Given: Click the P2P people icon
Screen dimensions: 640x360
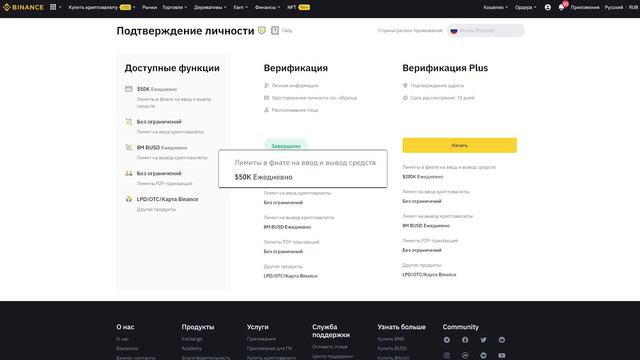Looking at the screenshot, I should point(129,173).
